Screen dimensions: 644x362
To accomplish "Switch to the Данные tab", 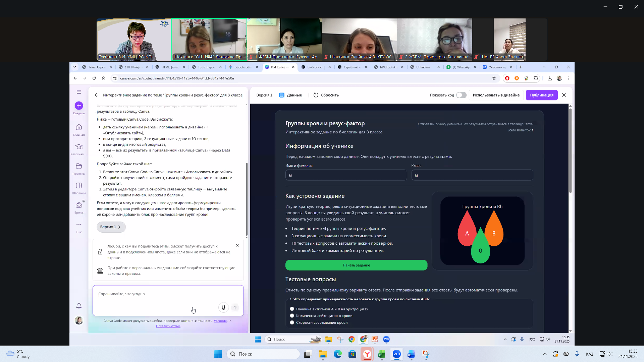I will pyautogui.click(x=291, y=95).
